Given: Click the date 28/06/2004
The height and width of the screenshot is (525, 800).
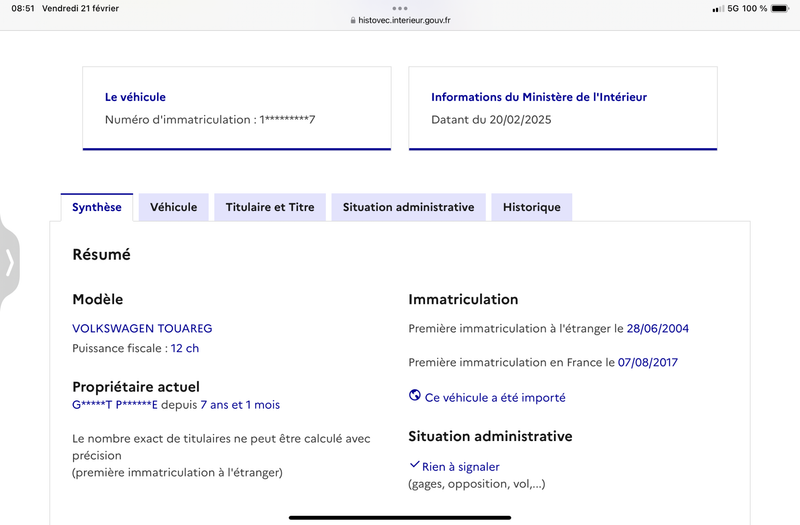Looking at the screenshot, I should click(658, 329).
